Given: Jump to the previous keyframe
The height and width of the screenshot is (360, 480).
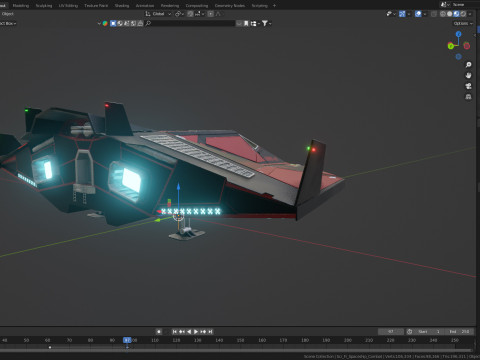Looking at the screenshot, I should (x=182, y=332).
